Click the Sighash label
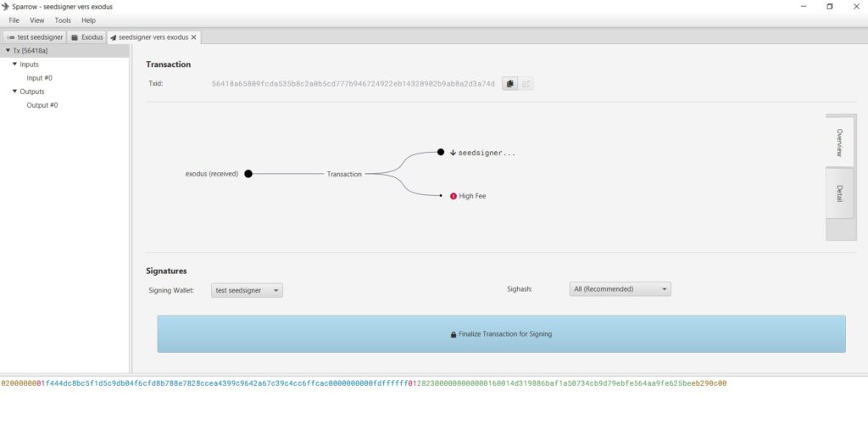 pos(520,289)
